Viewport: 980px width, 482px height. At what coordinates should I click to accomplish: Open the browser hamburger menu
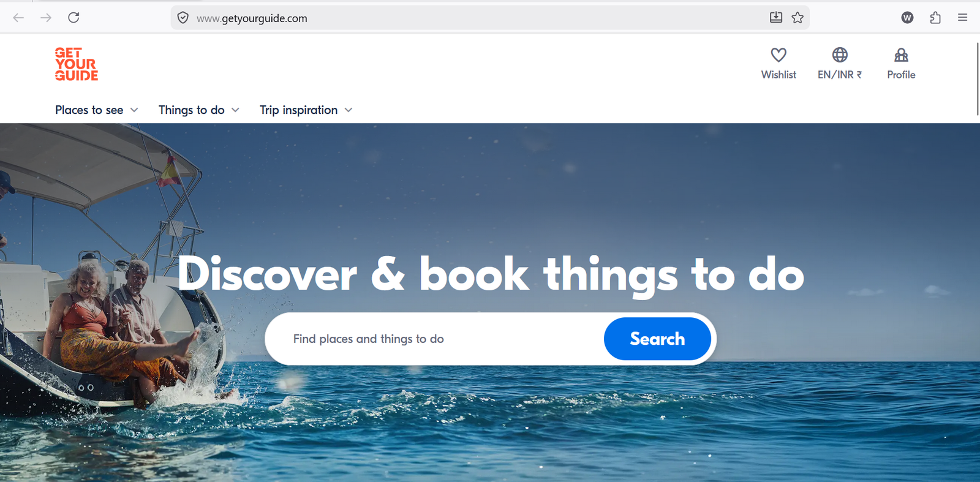pyautogui.click(x=963, y=18)
